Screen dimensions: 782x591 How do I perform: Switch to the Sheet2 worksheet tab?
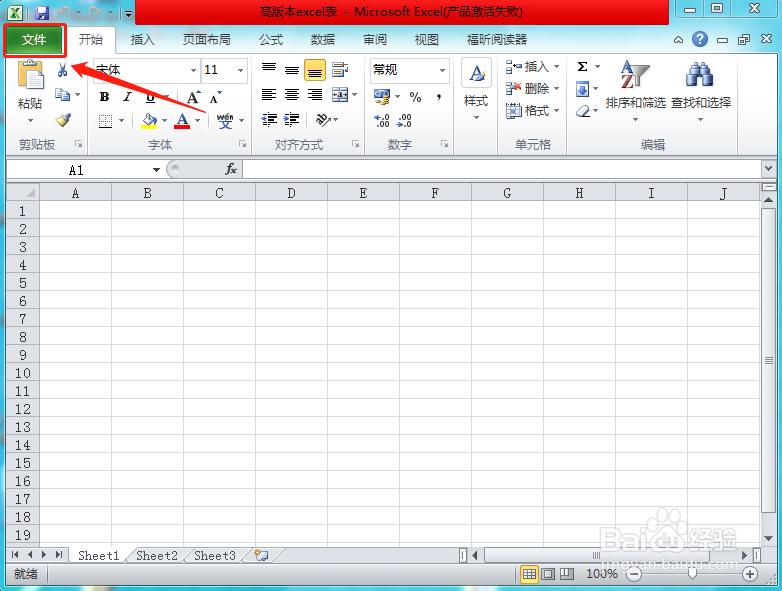tap(157, 555)
